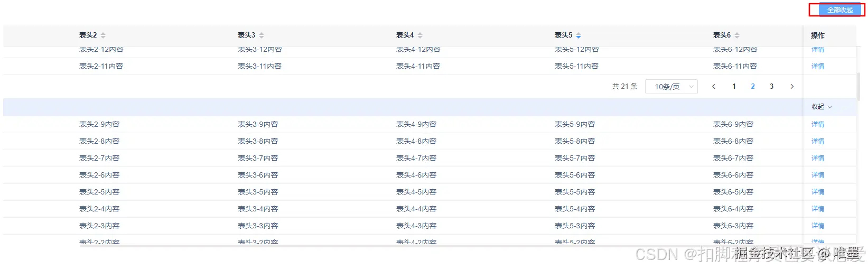This screenshot has height=269, width=868.
Task: Toggle the 表头5 sort order icon
Action: (578, 35)
